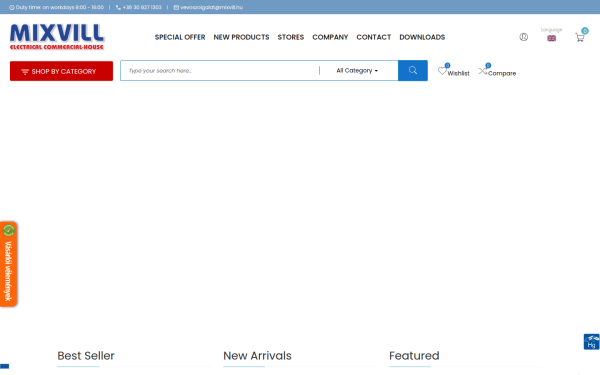Open the All Category dropdown
Viewport: 600px width, 375px height.
tap(357, 70)
